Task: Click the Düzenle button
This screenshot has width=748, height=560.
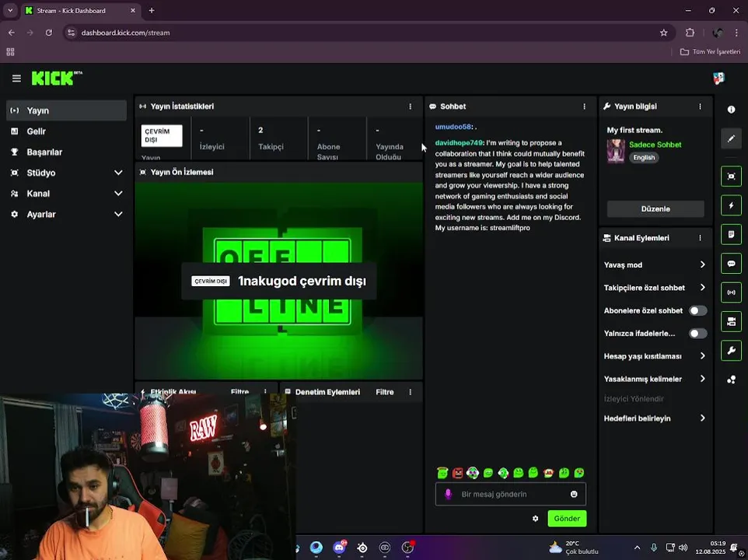Action: point(655,209)
